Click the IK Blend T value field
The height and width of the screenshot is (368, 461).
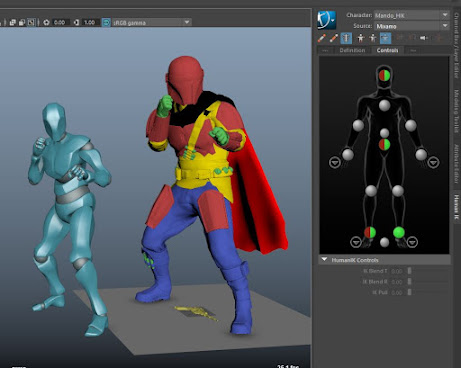click(397, 271)
